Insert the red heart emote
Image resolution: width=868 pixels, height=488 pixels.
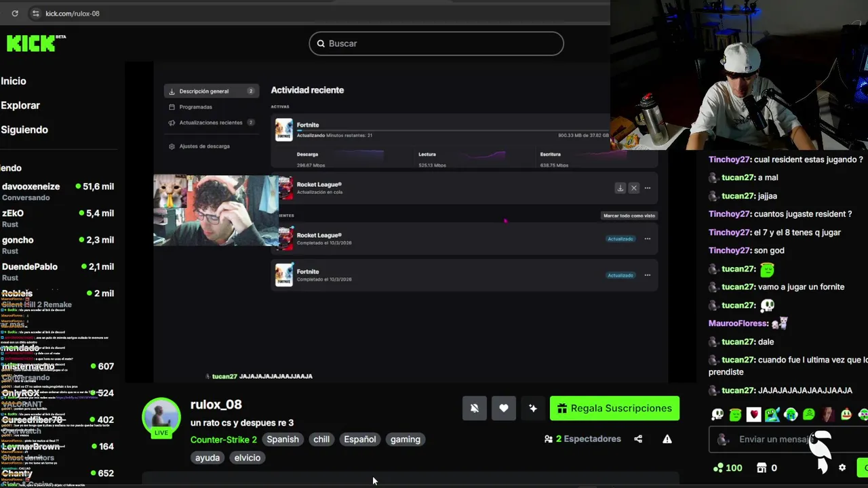[x=754, y=415]
